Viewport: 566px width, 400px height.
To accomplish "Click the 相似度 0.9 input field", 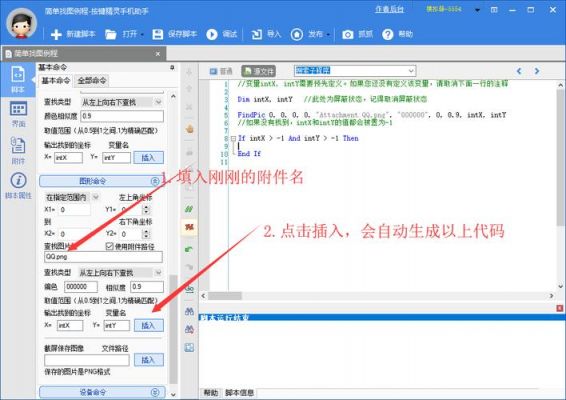I will 147,287.
